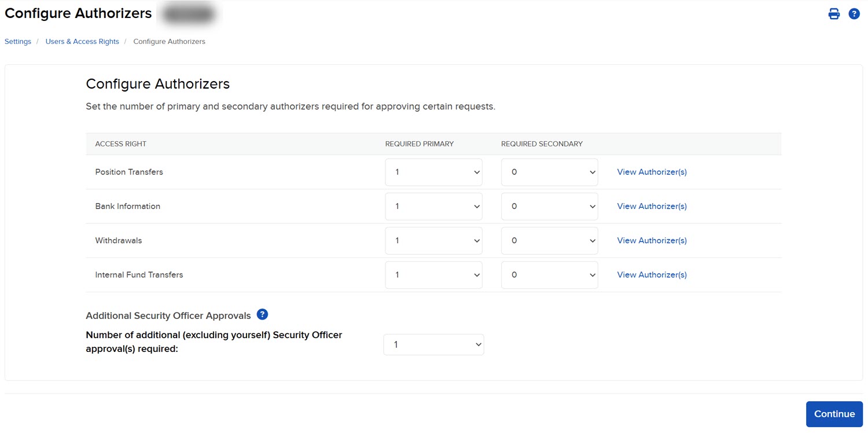
Task: Open Required Secondary dropdown for Position Transfers
Action: 549,171
